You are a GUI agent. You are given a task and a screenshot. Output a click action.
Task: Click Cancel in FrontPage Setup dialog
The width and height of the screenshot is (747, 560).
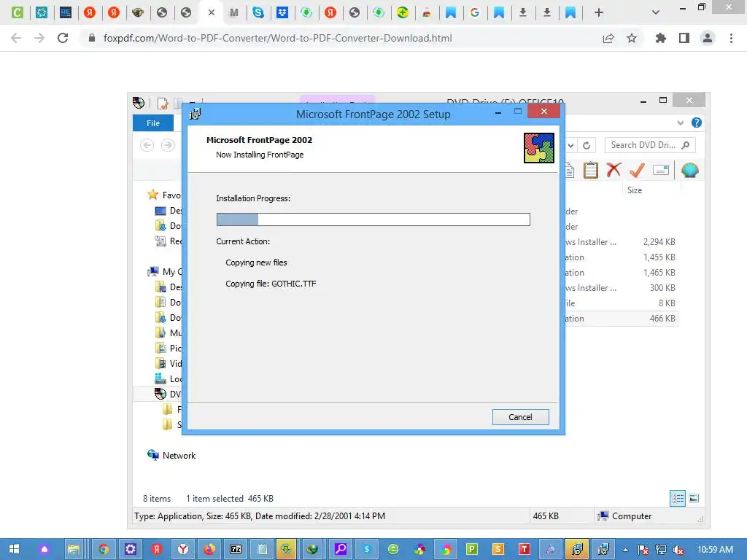point(520,417)
